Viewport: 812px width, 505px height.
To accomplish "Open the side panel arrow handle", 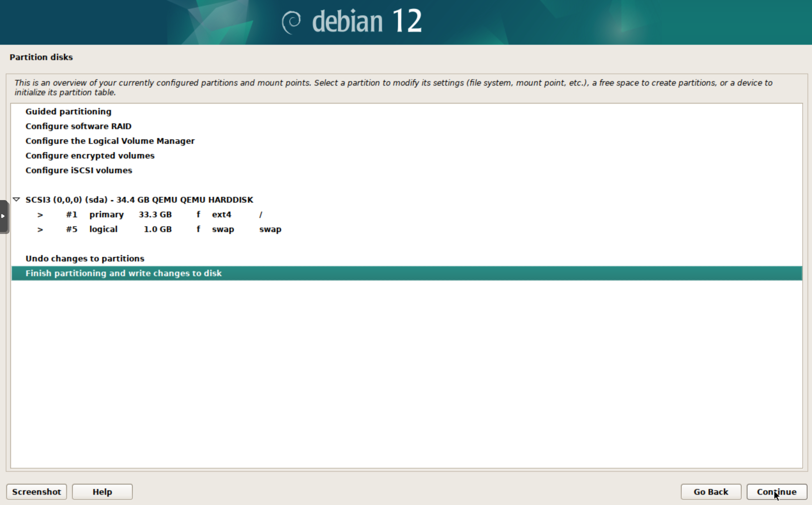I will pyautogui.click(x=4, y=216).
